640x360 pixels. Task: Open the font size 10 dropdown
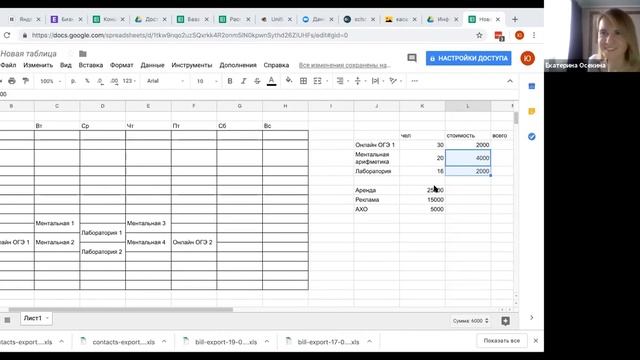(207, 81)
